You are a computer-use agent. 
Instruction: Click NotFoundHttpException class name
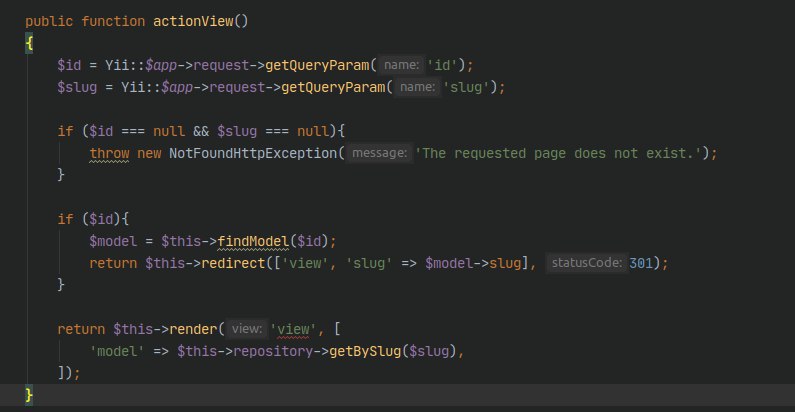click(252, 153)
